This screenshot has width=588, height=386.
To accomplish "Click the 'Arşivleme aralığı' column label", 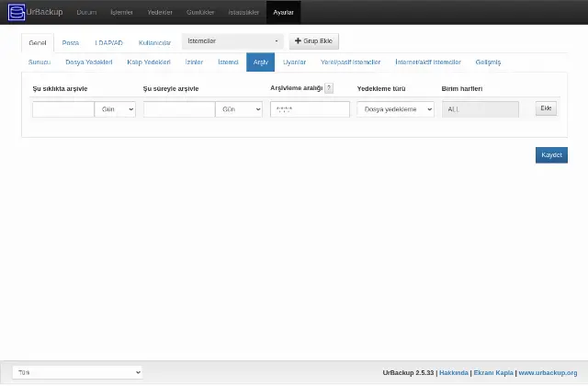I will (x=297, y=88).
